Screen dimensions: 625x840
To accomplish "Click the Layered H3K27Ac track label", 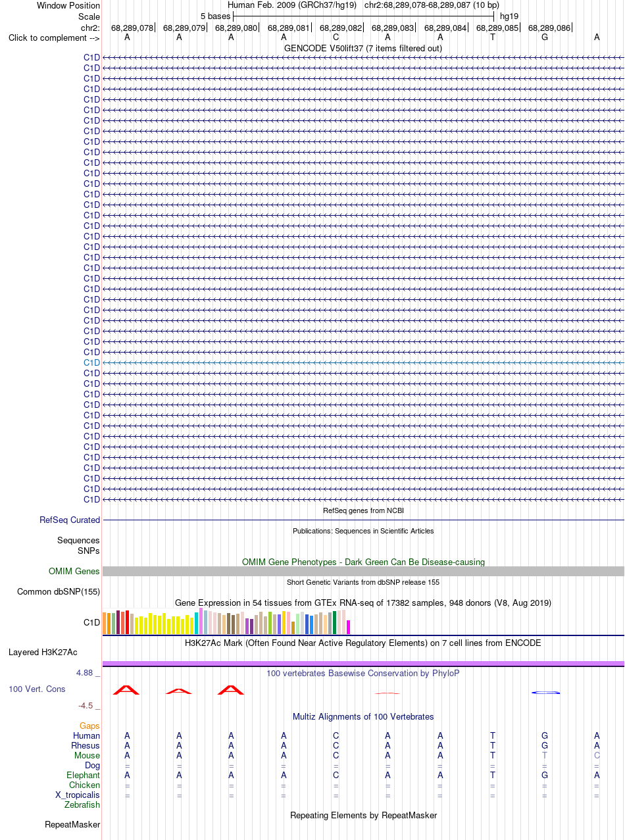I will pyautogui.click(x=43, y=653).
